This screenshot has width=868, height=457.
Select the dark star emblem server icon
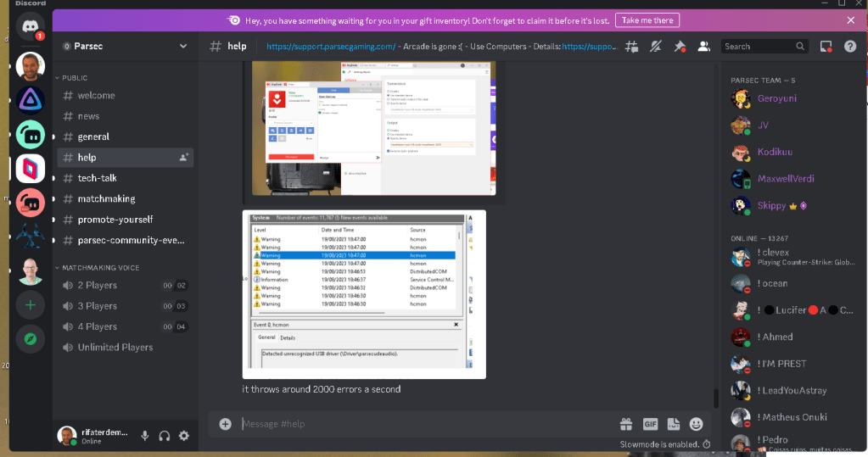coord(30,237)
